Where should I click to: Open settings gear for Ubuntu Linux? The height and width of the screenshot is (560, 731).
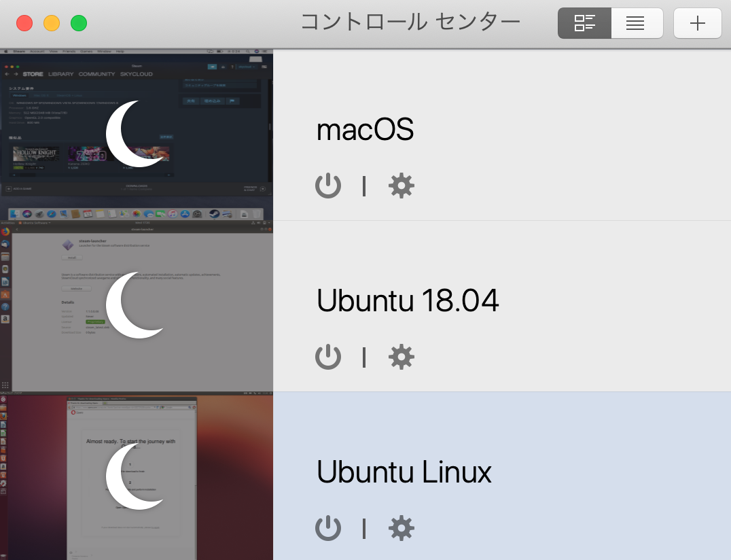(402, 528)
